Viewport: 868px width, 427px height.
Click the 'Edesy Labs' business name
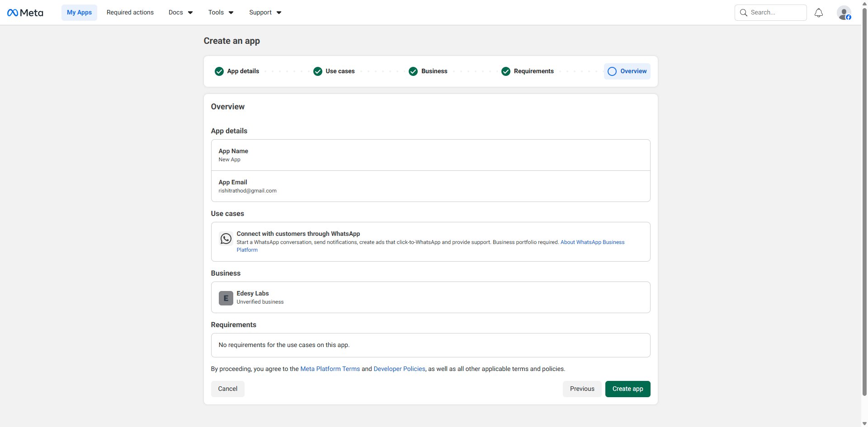coord(253,294)
